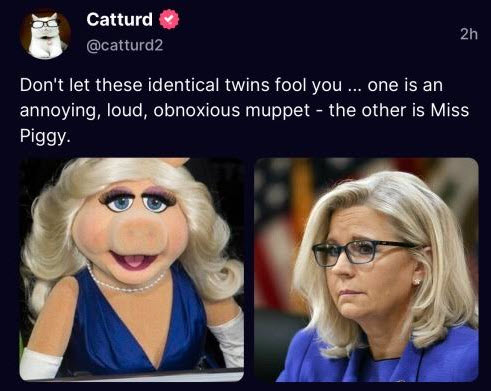Open the Catturd display name profile link
Viewport: 491px width, 391px height.
(x=119, y=19)
